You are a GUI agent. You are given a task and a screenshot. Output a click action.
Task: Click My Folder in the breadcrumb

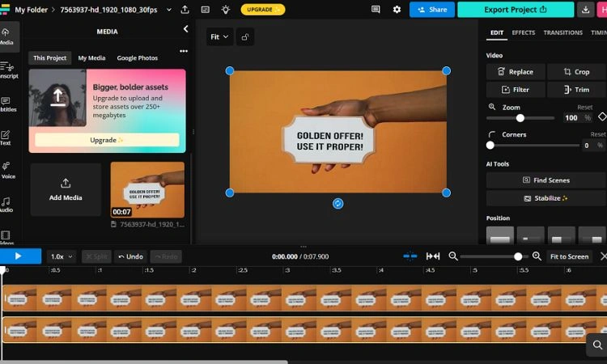(31, 10)
